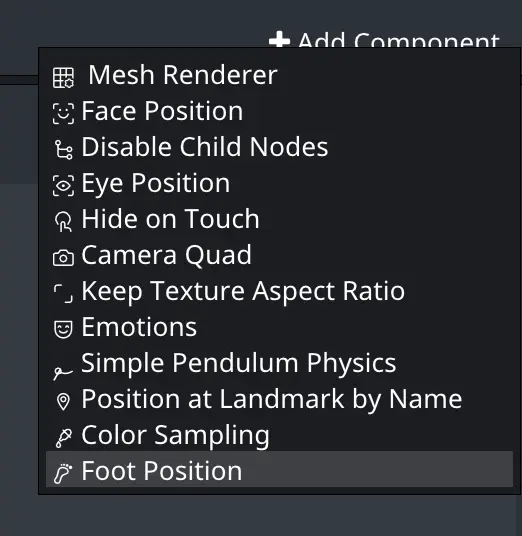Click the Emotions mask icon
The height and width of the screenshot is (536, 522).
(63, 329)
